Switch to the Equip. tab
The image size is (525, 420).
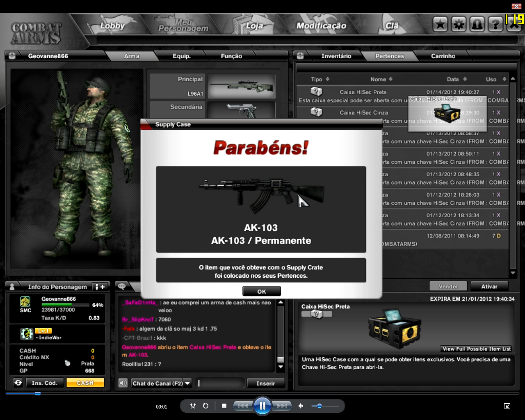(182, 56)
